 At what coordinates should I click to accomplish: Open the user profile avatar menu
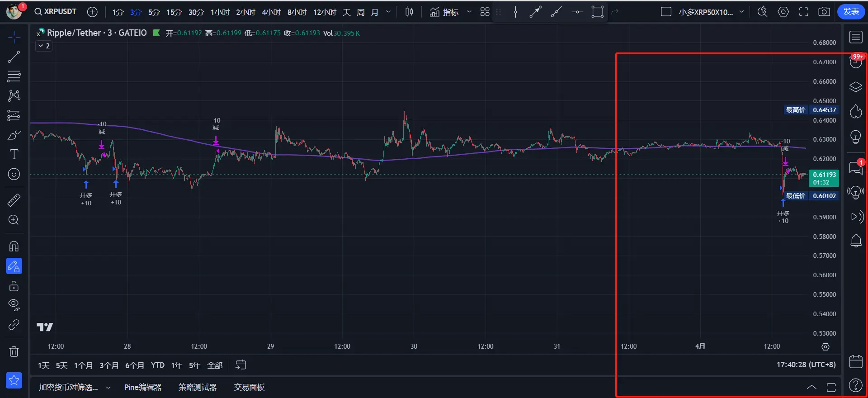(14, 11)
